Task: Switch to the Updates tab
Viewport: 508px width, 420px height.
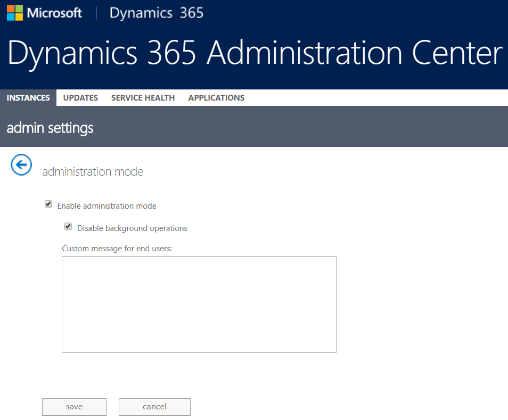Action: click(x=80, y=98)
